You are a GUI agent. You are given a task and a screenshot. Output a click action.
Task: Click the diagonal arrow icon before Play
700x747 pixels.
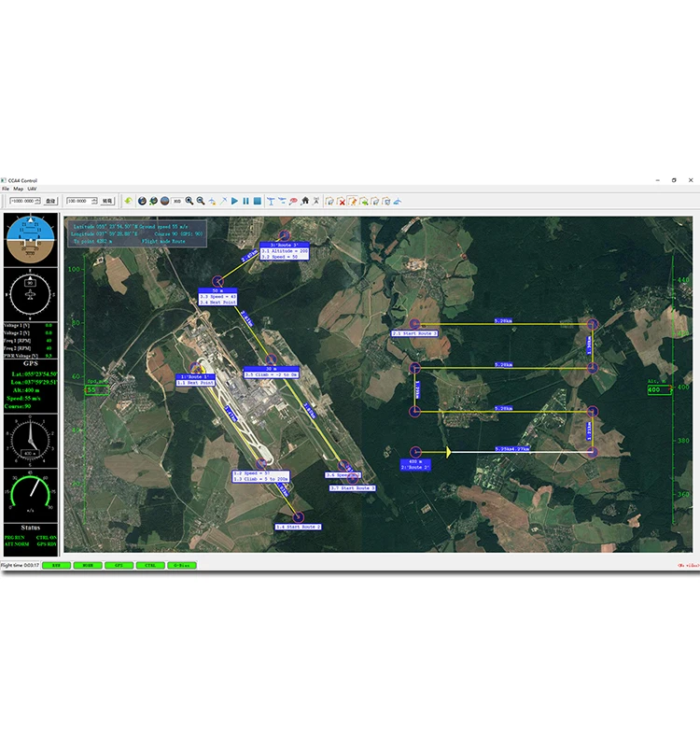click(x=223, y=201)
